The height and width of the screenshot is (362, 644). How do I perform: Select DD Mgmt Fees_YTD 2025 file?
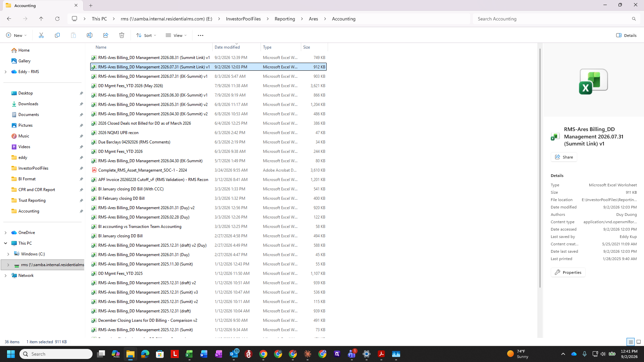(208, 274)
